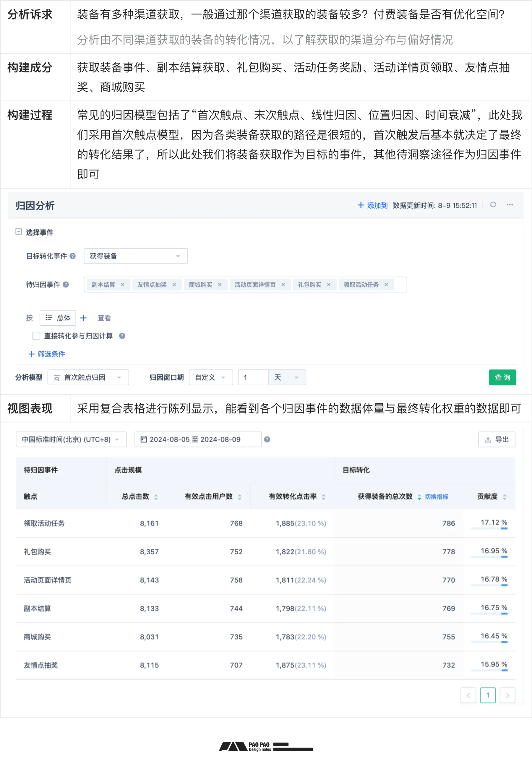
Task: Click the calendar icon in the date range field
Action: [144, 439]
